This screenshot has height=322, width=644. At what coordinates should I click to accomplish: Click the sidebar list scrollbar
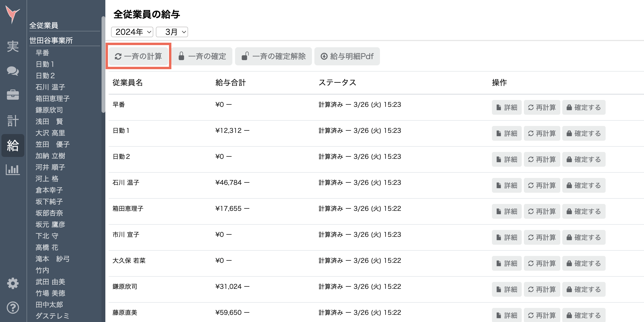click(103, 65)
